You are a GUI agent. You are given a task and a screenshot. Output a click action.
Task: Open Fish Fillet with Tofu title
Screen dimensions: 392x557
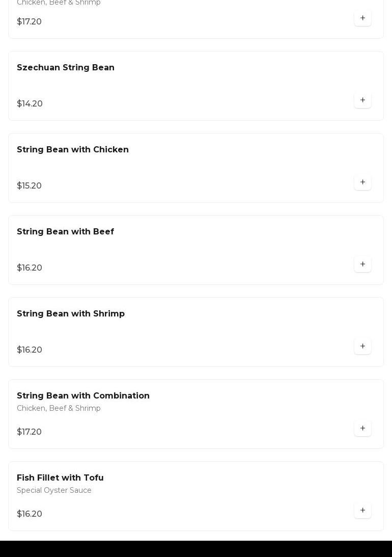[x=60, y=478]
